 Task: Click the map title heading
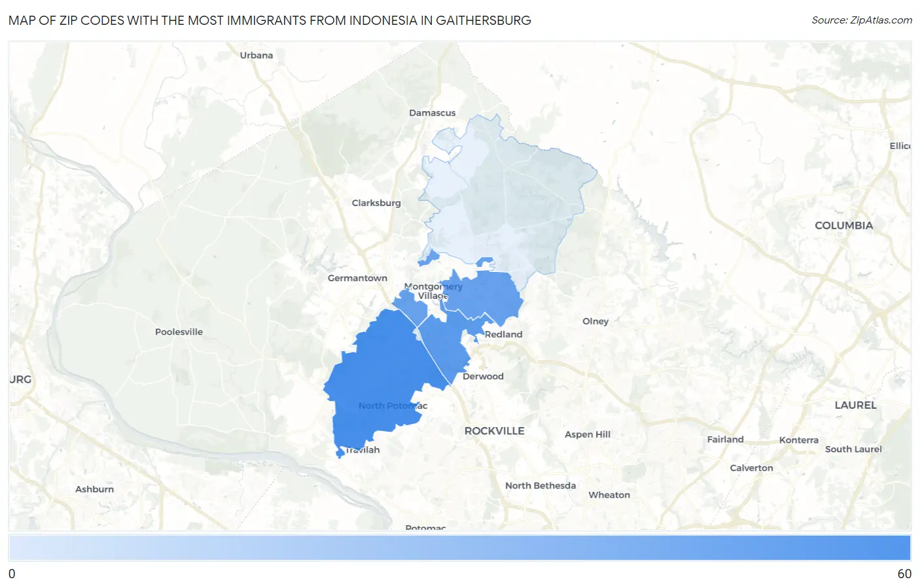[270, 20]
